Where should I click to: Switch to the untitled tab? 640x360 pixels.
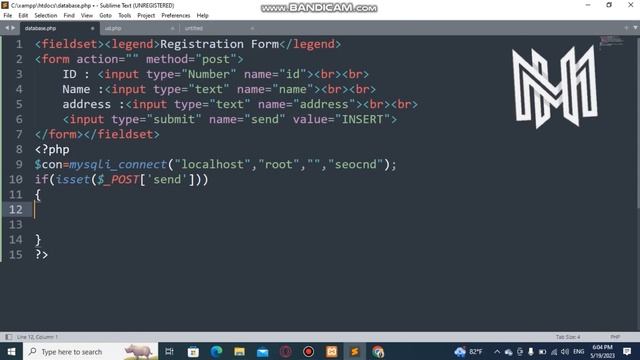click(194, 28)
